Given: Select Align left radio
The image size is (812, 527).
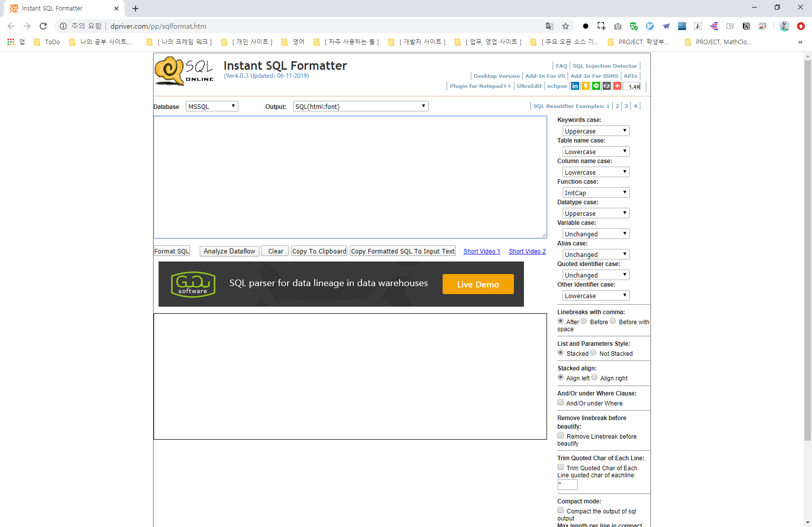Looking at the screenshot, I should (x=561, y=377).
